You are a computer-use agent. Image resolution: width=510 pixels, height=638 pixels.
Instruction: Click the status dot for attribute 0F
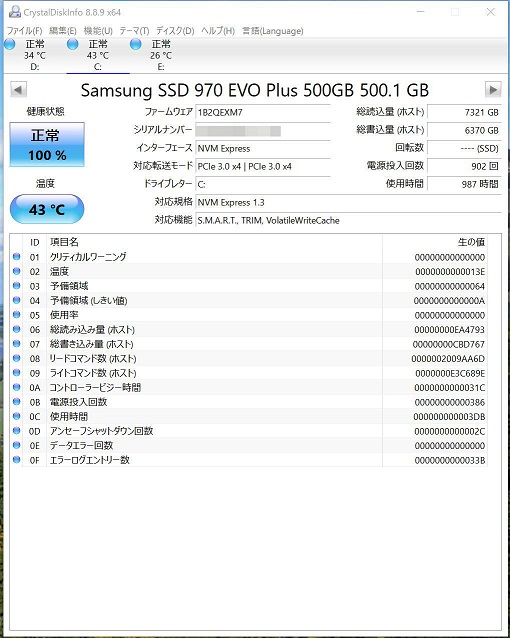click(17, 460)
